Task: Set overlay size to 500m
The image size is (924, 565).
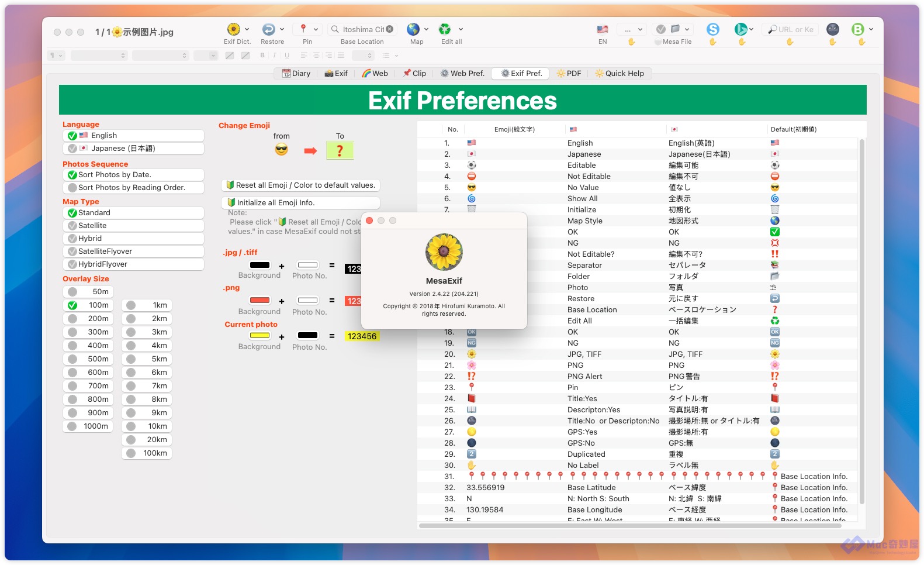Action: 88,359
